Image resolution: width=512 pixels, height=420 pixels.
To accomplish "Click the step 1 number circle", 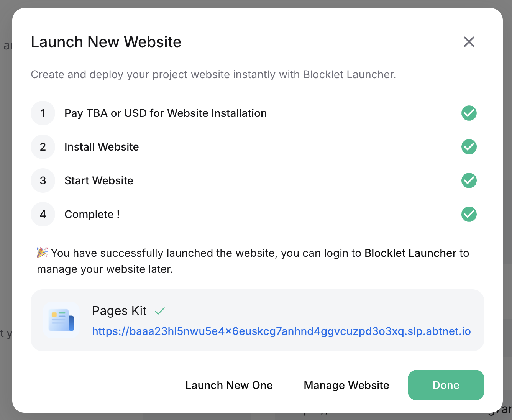I will coord(43,113).
